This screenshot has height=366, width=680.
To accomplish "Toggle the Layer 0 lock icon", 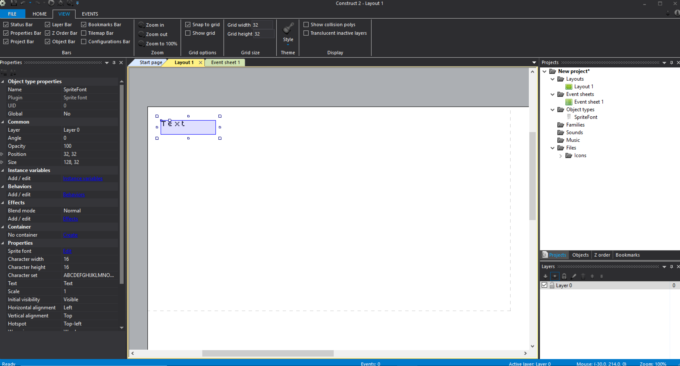I will point(552,285).
